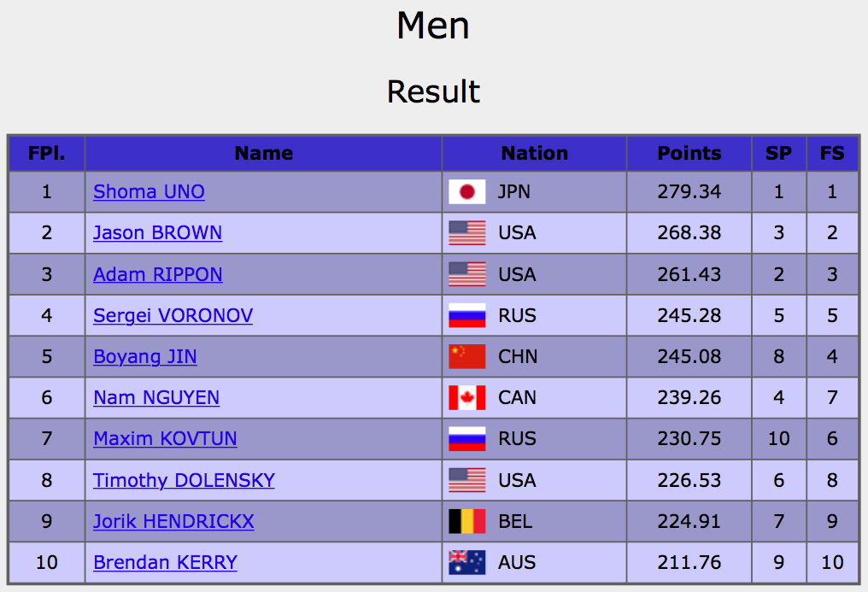Click the Russian flag in Sergei Voronov's row
Screen dimensions: 868x592
(x=466, y=315)
